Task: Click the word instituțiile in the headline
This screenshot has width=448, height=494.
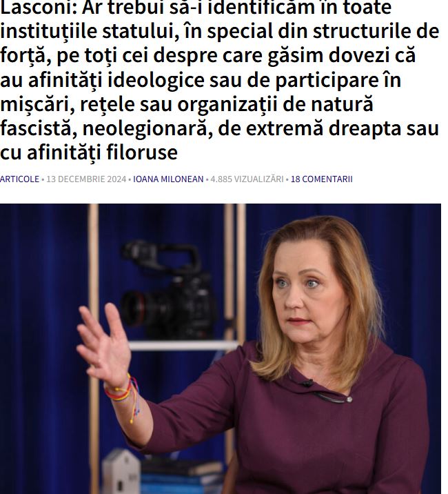Action: 48,32
